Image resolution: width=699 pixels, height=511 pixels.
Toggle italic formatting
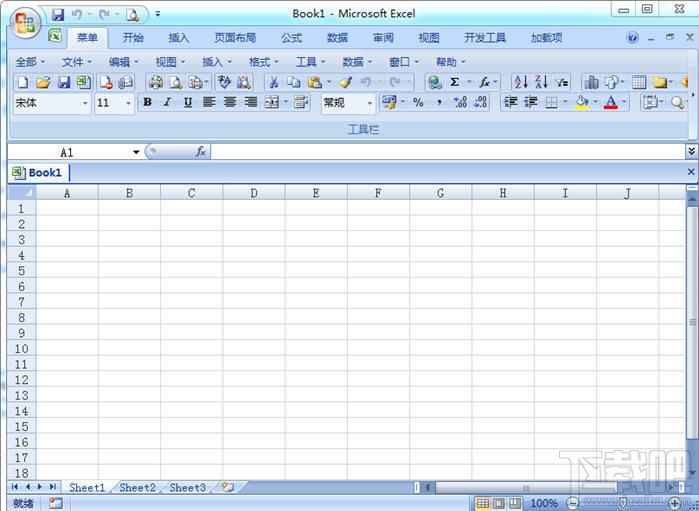(x=167, y=103)
